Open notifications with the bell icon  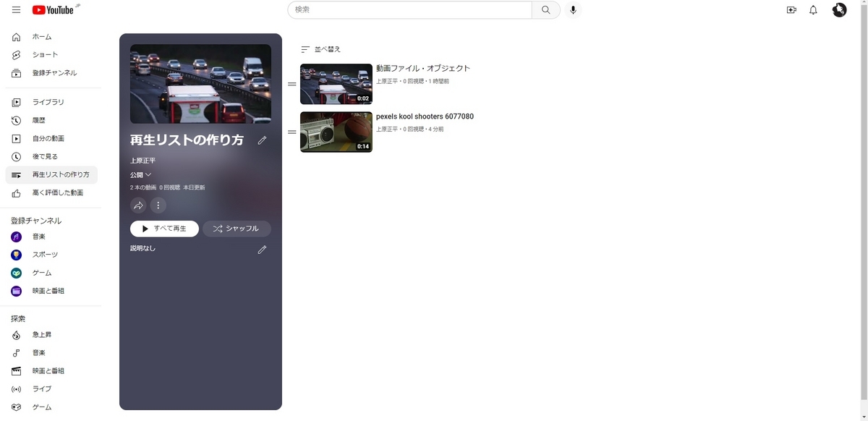(813, 10)
